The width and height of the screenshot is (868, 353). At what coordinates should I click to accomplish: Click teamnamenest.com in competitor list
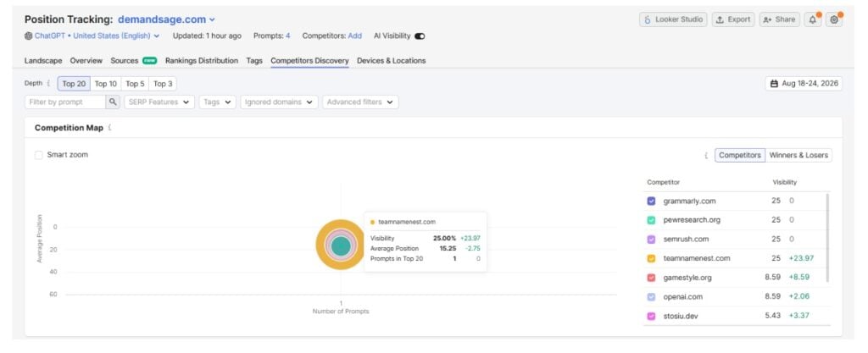coord(697,258)
